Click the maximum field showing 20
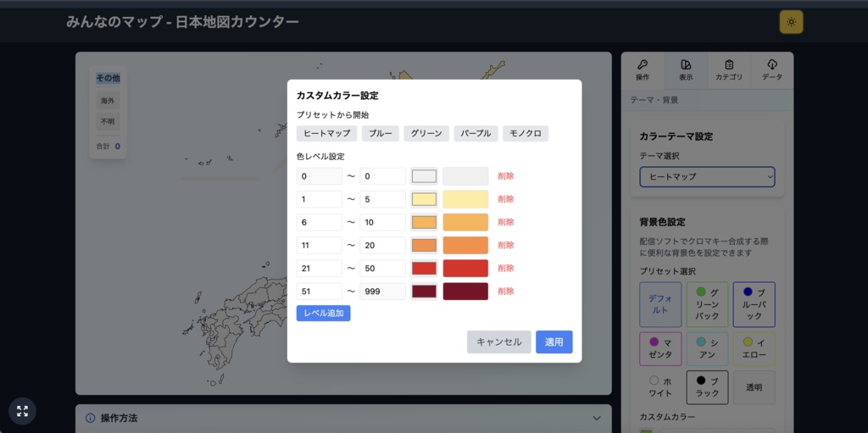The width and height of the screenshot is (868, 433). point(382,245)
